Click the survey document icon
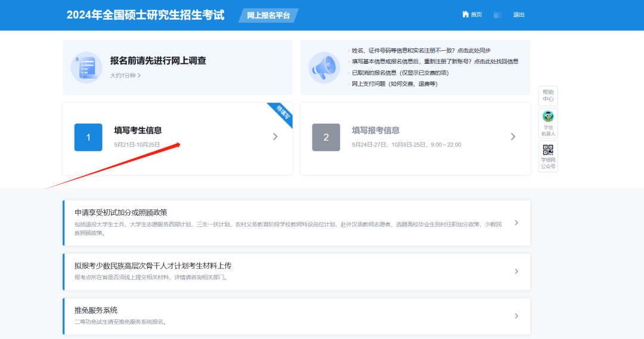This screenshot has height=339, width=644. pos(86,67)
